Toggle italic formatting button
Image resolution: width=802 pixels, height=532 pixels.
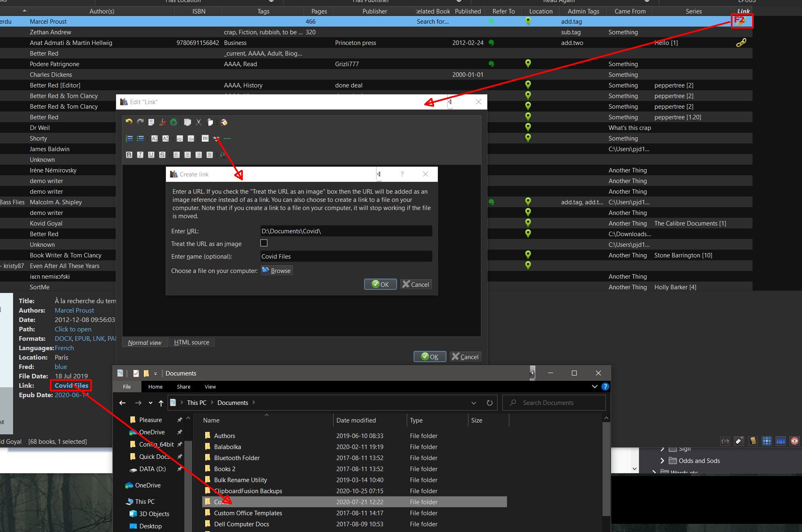point(140,155)
